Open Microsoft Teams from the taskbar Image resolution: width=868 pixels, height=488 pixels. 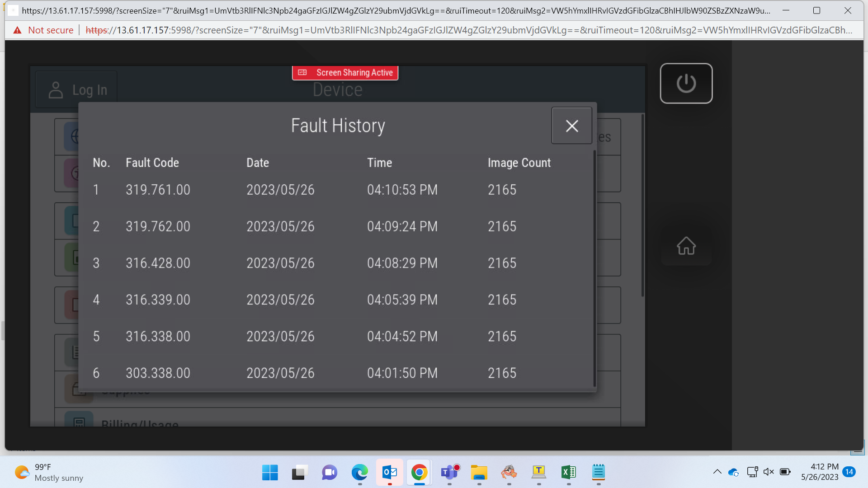(449, 473)
